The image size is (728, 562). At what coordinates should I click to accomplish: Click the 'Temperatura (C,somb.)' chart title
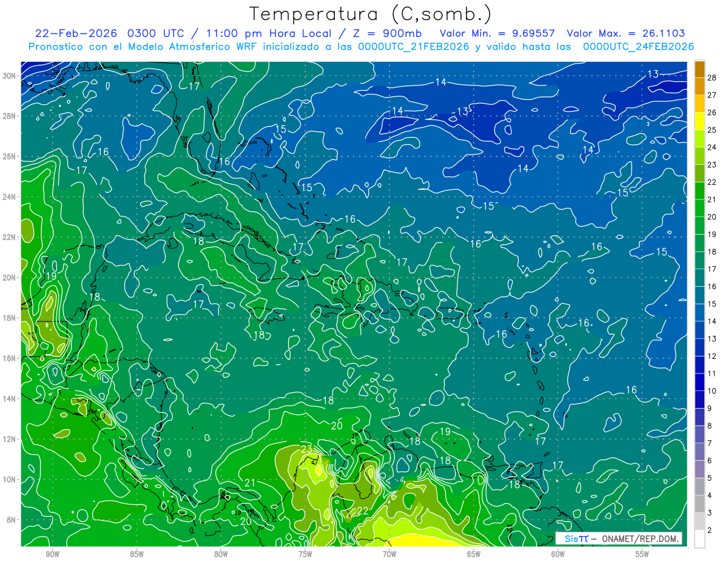371,14
